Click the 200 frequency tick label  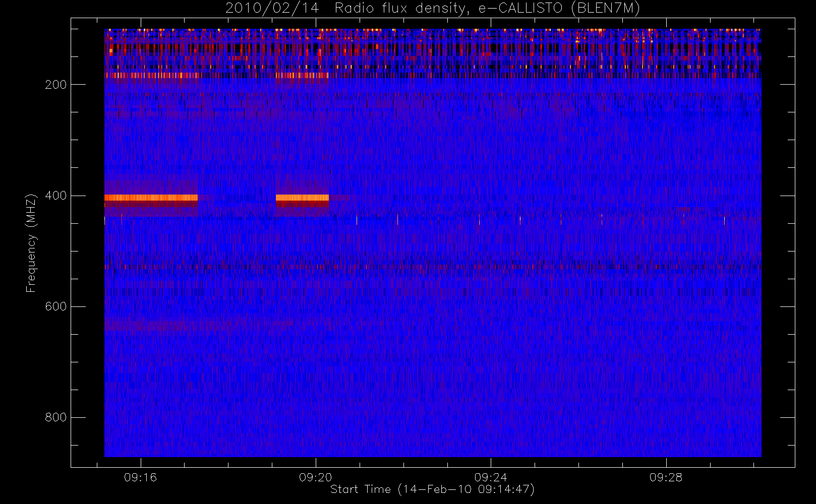56,85
